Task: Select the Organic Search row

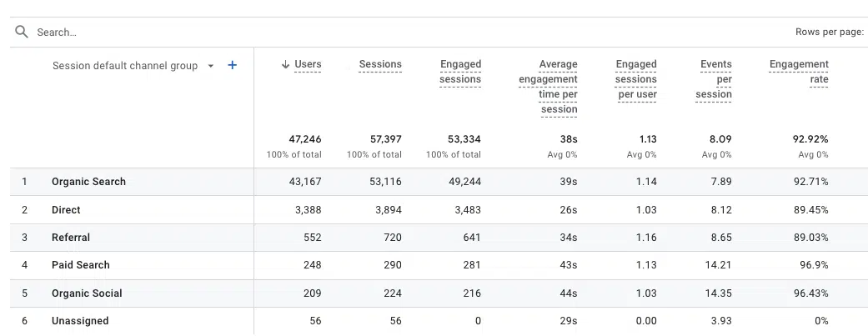Action: (439, 182)
